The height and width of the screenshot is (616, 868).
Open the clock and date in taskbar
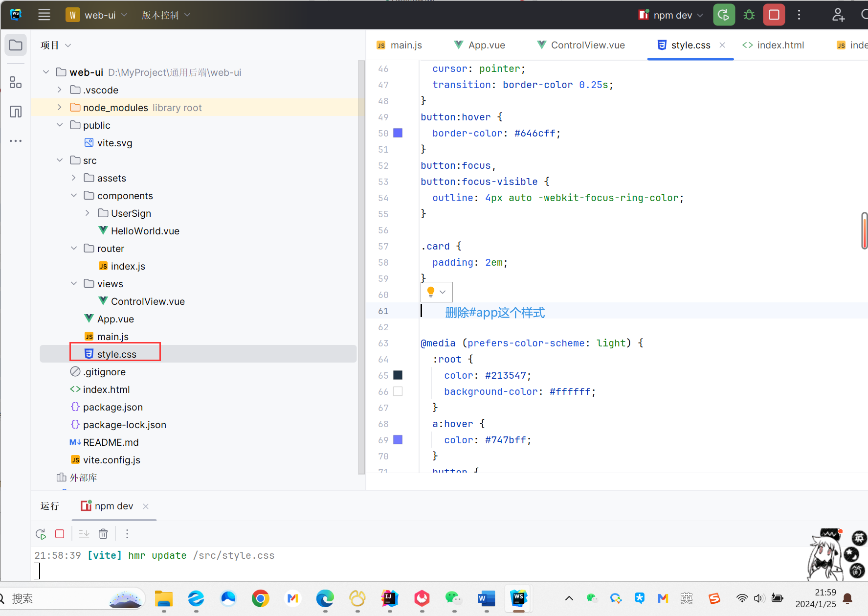816,598
